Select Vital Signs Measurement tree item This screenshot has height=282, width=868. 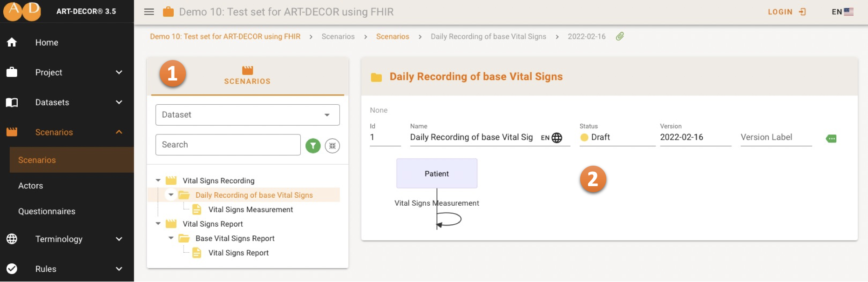click(x=251, y=209)
